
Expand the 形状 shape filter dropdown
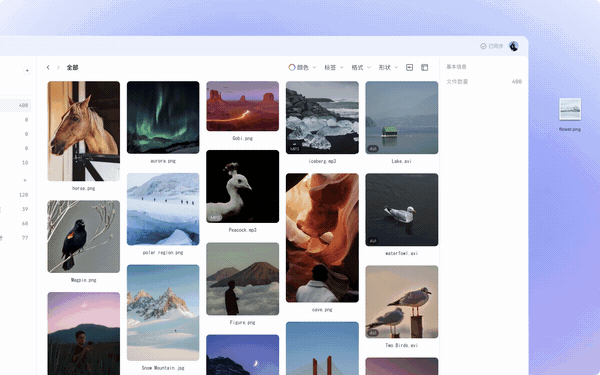(388, 67)
